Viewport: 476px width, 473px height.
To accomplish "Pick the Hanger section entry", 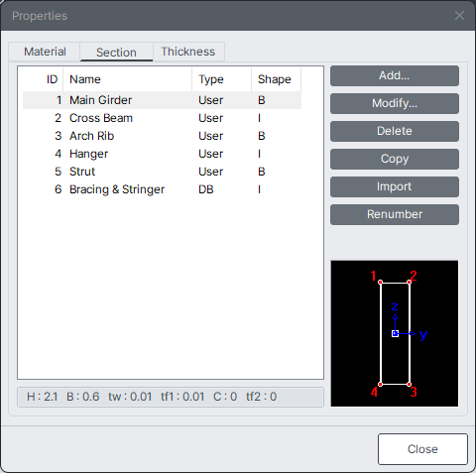I will [162, 154].
